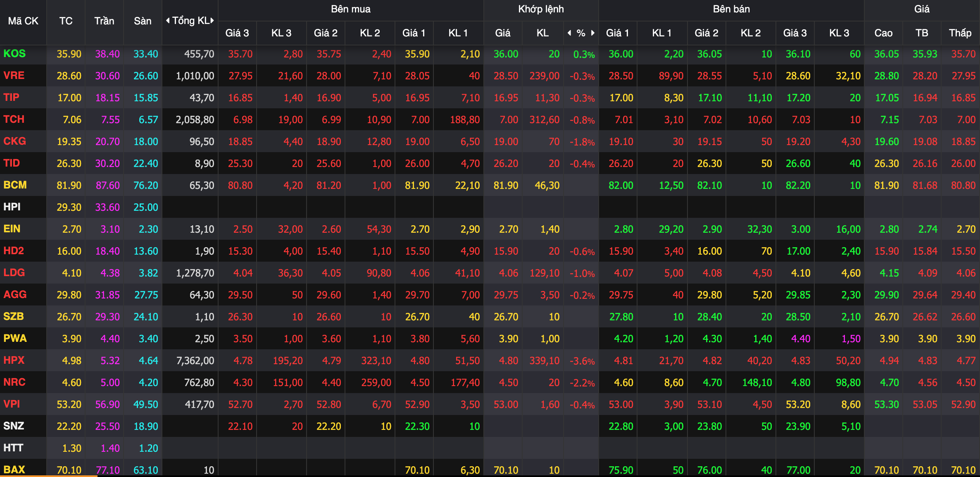This screenshot has width=980, height=477.
Task: Sort by the Mã CK column header
Action: [23, 21]
